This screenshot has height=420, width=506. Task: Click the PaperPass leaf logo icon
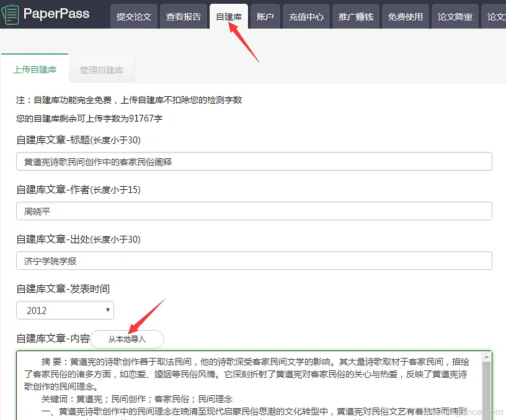tap(11, 14)
